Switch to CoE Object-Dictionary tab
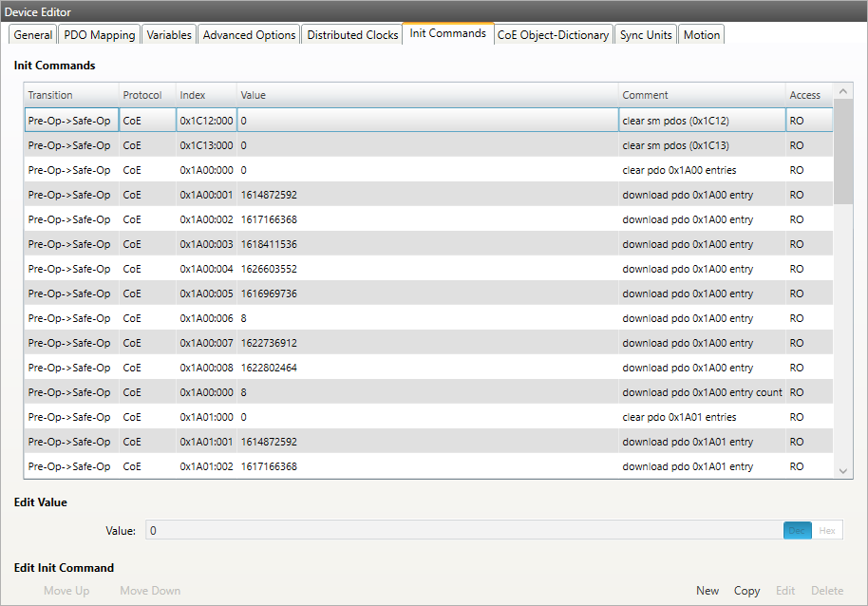 click(x=553, y=35)
